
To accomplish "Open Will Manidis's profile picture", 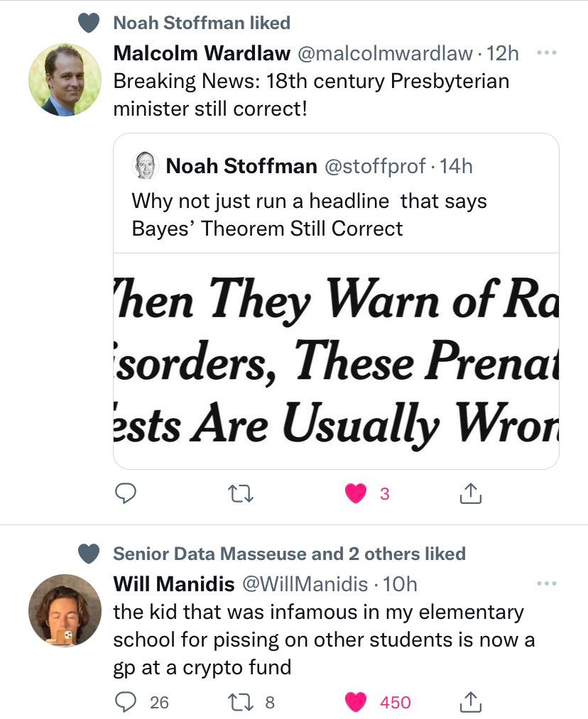I will pos(65,610).
